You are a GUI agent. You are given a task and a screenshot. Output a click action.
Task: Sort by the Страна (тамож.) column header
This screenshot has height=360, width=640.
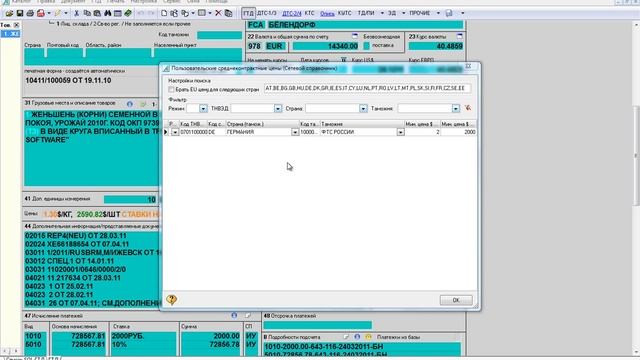click(262, 124)
